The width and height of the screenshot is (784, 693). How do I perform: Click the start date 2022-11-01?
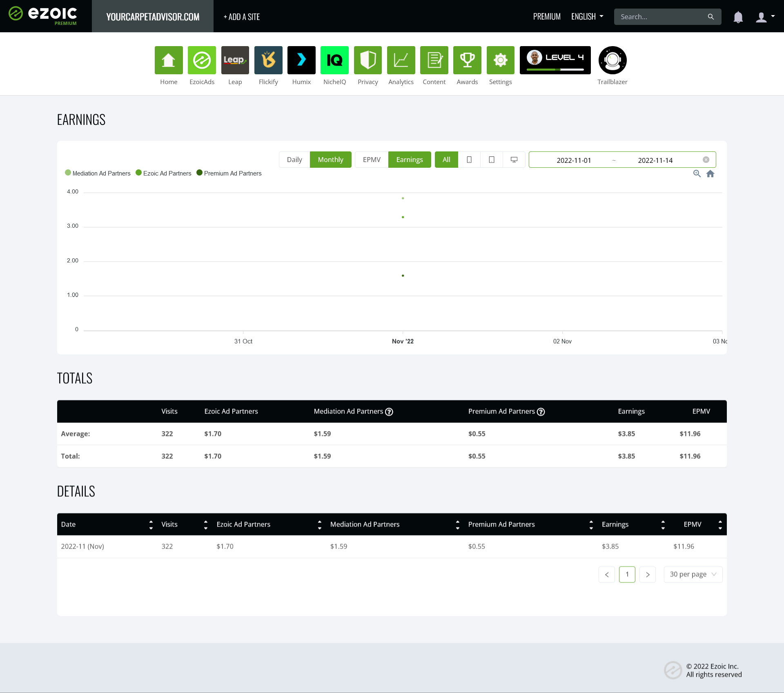tap(574, 160)
